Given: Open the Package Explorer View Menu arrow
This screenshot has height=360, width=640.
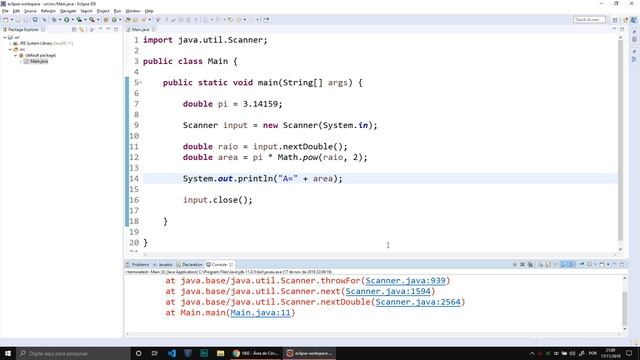Looking at the screenshot, I should pyautogui.click(x=100, y=29).
